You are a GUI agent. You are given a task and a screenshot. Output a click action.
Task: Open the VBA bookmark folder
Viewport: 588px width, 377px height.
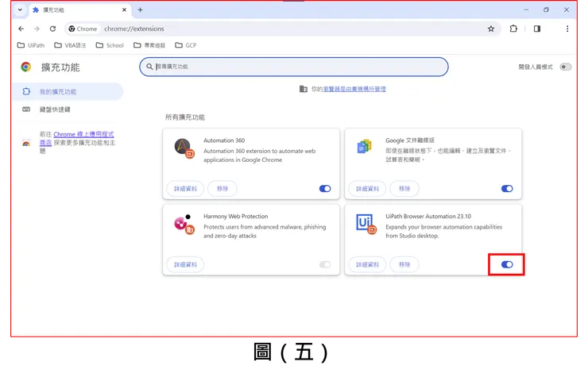[70, 45]
